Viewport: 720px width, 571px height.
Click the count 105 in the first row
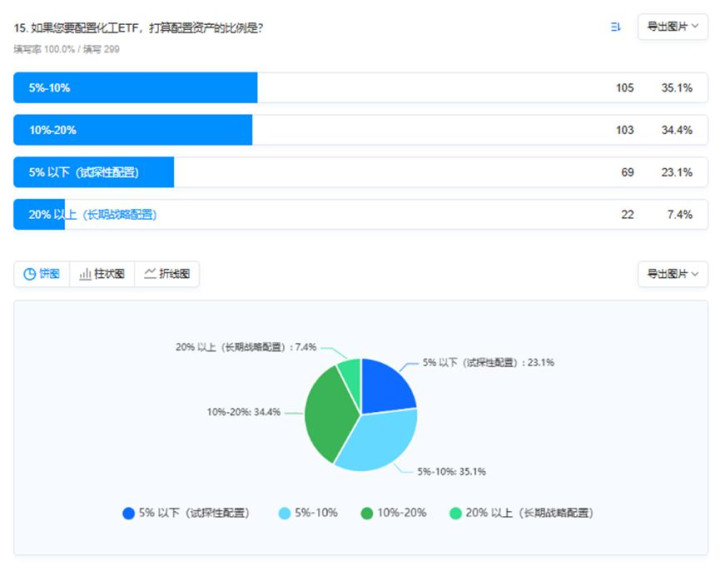pyautogui.click(x=625, y=88)
